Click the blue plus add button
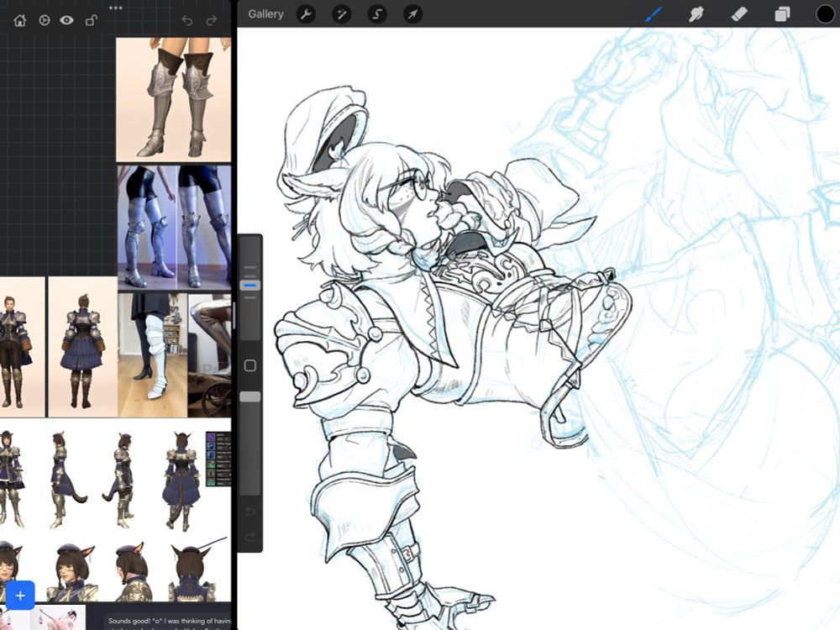Viewport: 840px width, 630px height. (20, 596)
